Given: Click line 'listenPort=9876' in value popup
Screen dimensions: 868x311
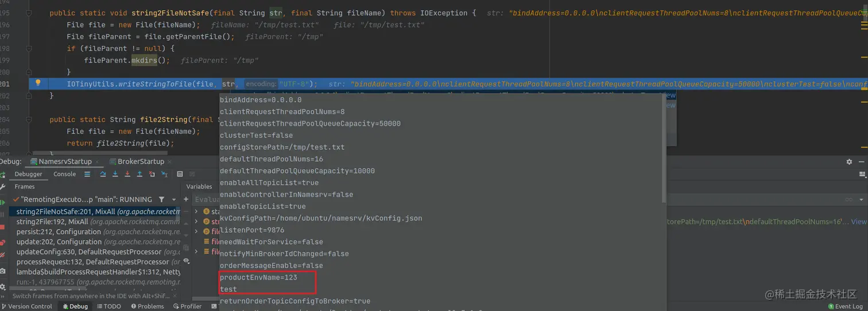Looking at the screenshot, I should coord(252,230).
